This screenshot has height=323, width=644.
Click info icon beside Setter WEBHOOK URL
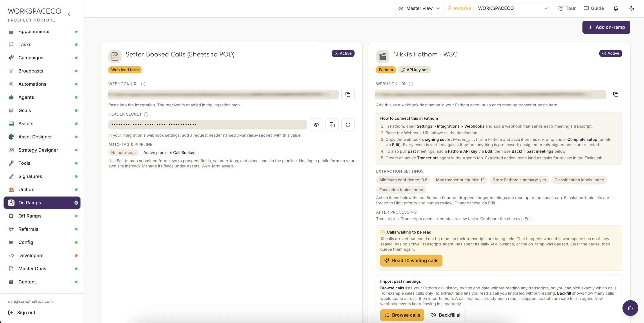[143, 84]
